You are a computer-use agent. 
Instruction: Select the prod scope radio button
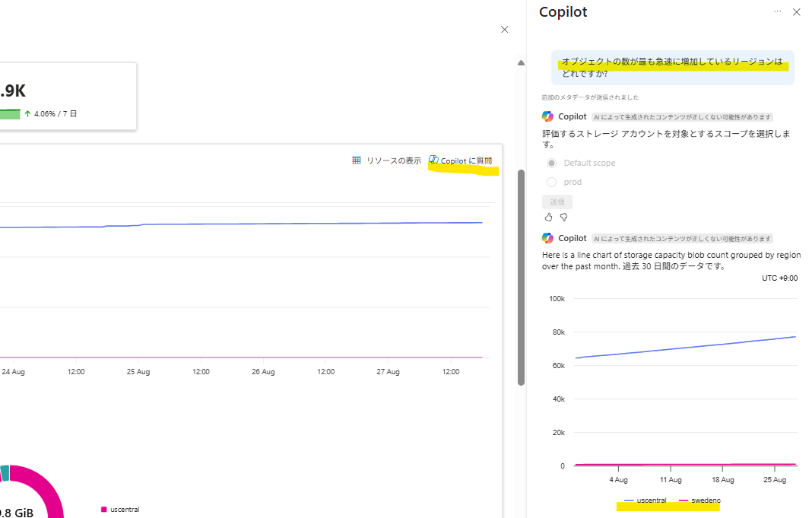click(x=551, y=183)
